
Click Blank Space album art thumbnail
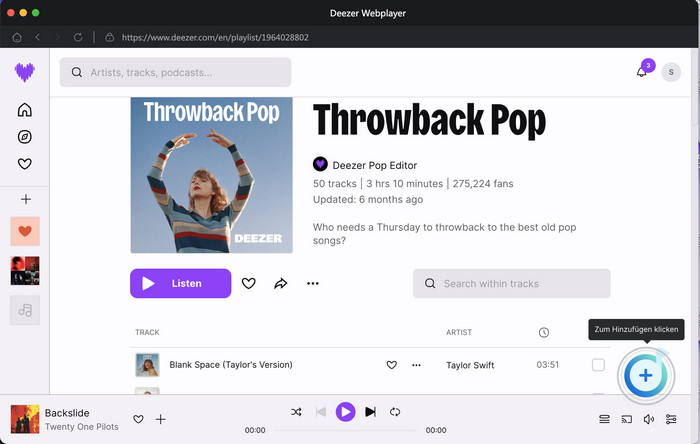(147, 365)
